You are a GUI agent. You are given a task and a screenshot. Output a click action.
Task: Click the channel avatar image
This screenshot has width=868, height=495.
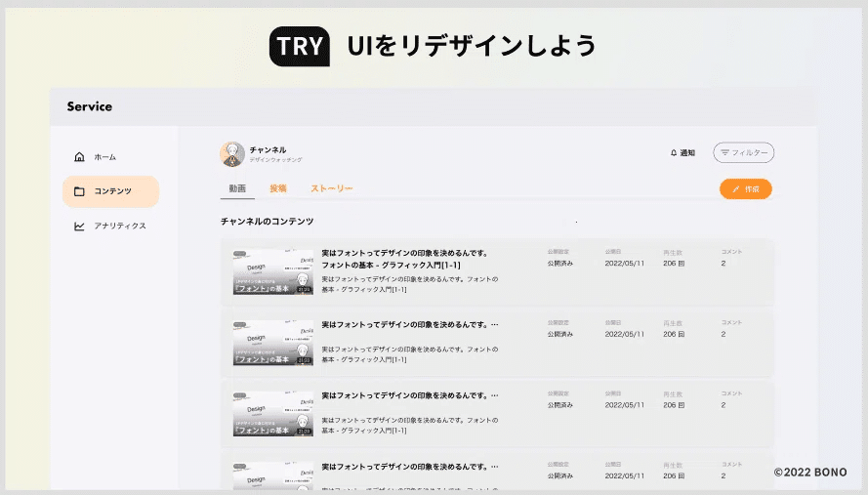pyautogui.click(x=232, y=154)
